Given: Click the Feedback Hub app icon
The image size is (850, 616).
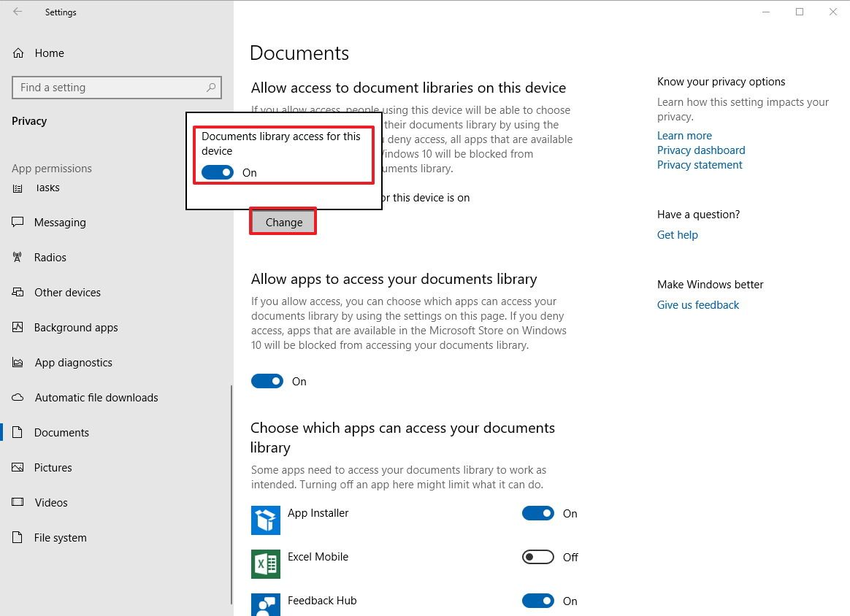Looking at the screenshot, I should coord(265,604).
